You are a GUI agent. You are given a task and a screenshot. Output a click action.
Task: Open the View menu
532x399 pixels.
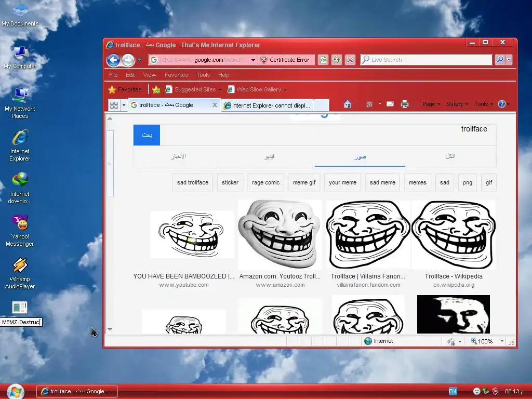click(x=150, y=75)
